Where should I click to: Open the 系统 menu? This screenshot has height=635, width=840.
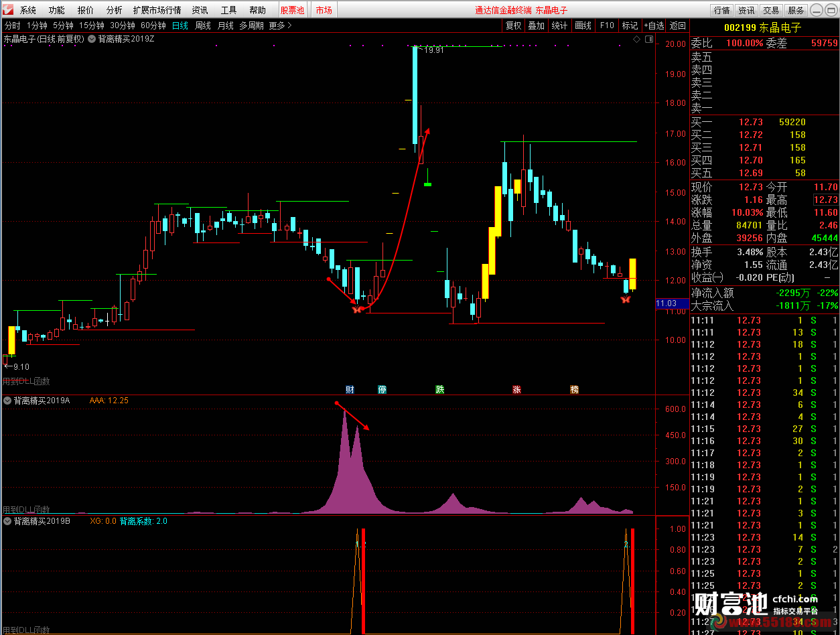(28, 10)
